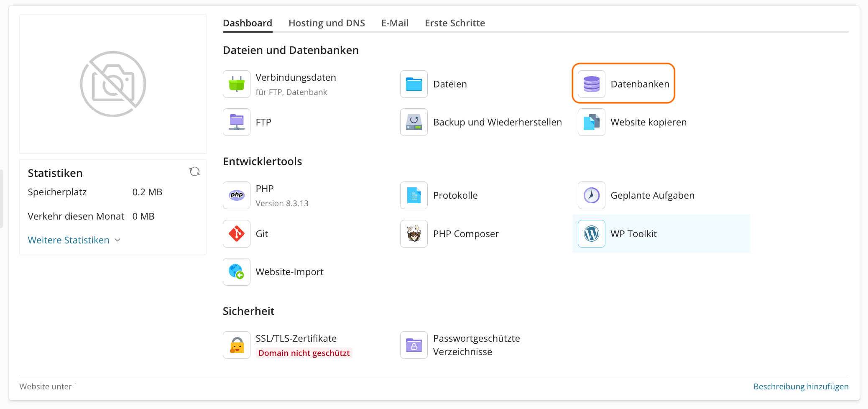Viewport: 868px width, 409px height.
Task: Click the Website kopieren icon
Action: click(x=592, y=122)
